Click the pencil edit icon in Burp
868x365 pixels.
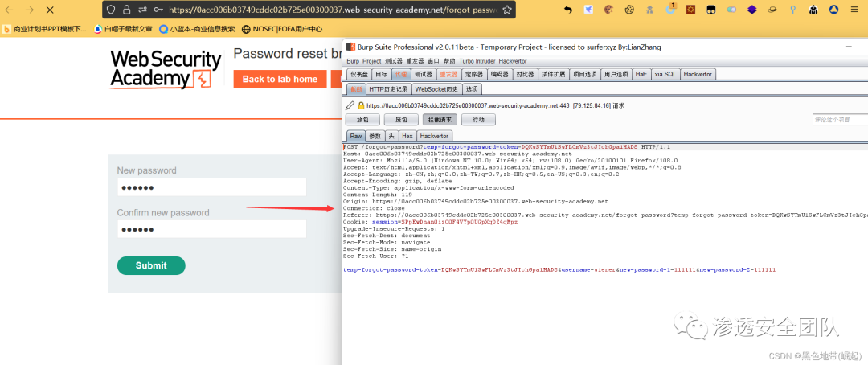pos(350,105)
